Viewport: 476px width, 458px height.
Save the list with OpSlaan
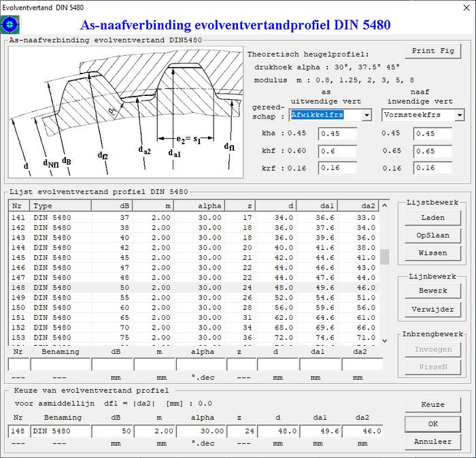coord(433,235)
